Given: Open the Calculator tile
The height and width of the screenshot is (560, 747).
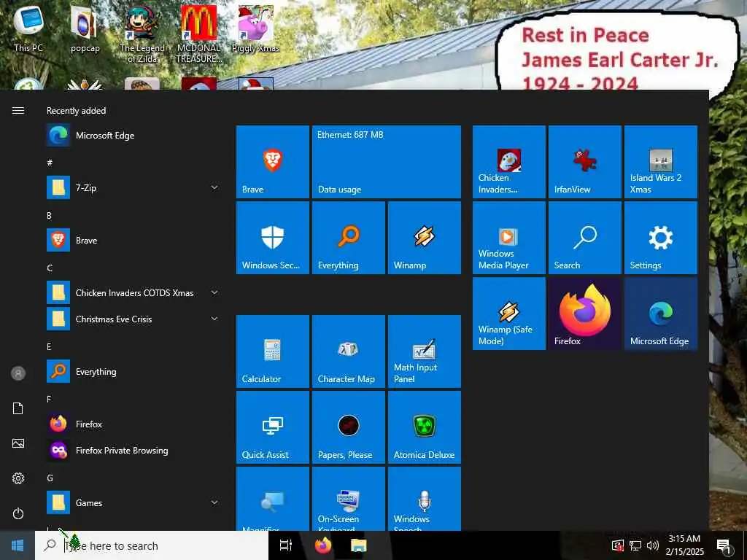Looking at the screenshot, I should (273, 351).
